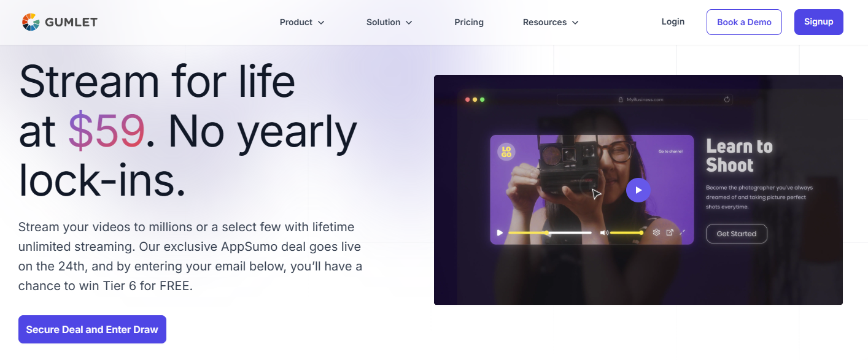Click the padlock icon beside MyBusiness.com

620,99
